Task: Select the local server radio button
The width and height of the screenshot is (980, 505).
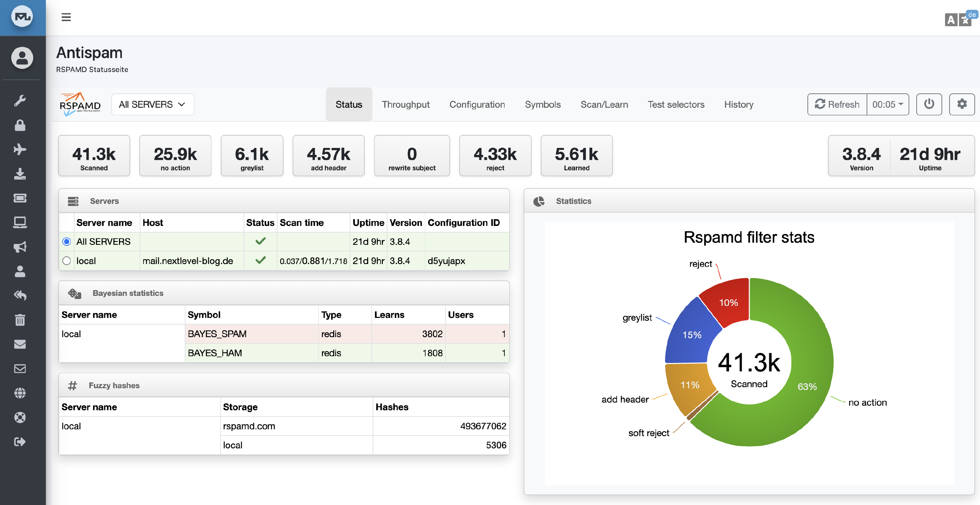Action: [x=66, y=261]
